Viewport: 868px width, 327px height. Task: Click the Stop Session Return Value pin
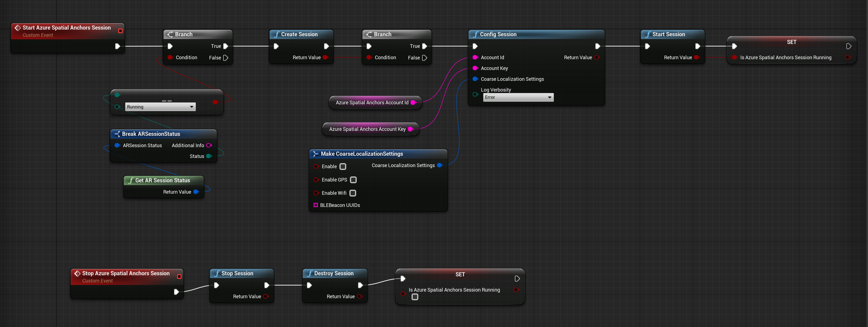tap(266, 297)
